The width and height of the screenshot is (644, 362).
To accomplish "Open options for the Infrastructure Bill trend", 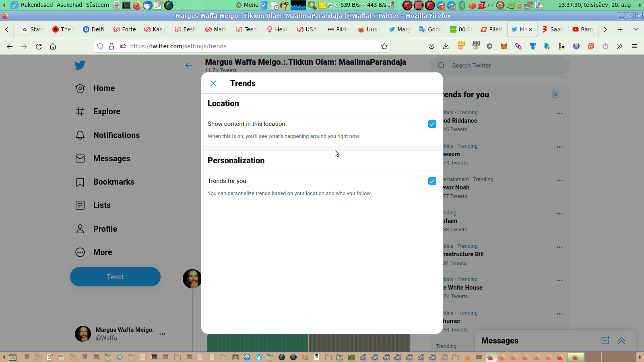I will (x=559, y=247).
